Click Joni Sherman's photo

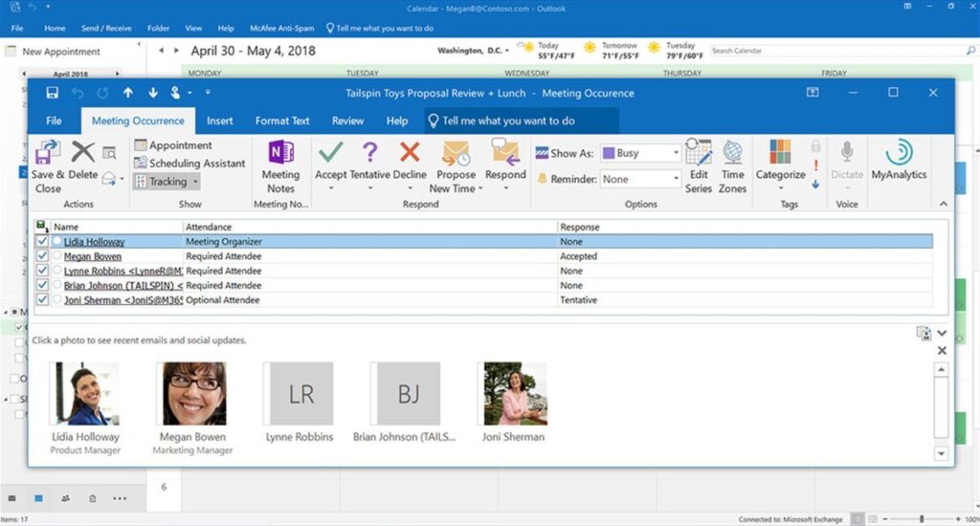click(x=515, y=394)
